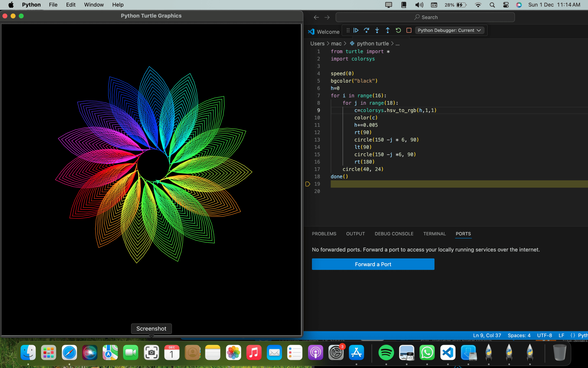Open the Window menu in menu bar
This screenshot has height=368, width=588.
tap(94, 5)
